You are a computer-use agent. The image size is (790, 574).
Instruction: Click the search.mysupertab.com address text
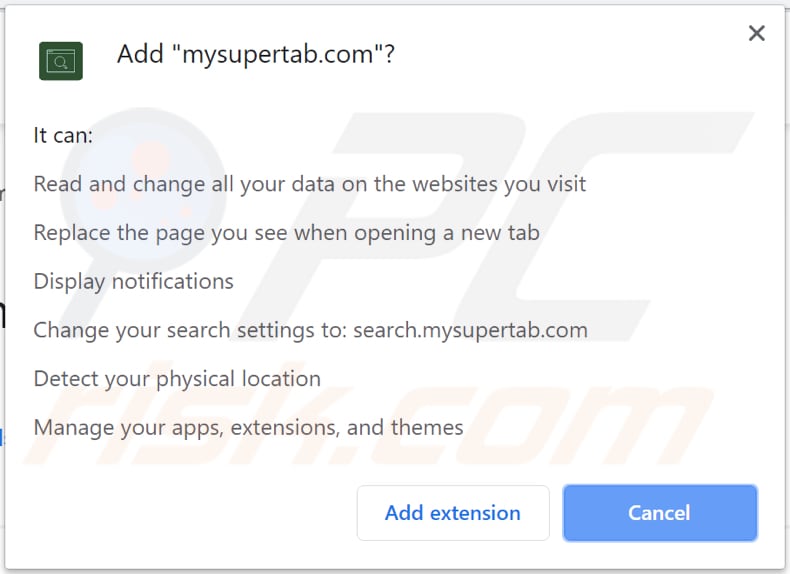pyautogui.click(x=471, y=330)
